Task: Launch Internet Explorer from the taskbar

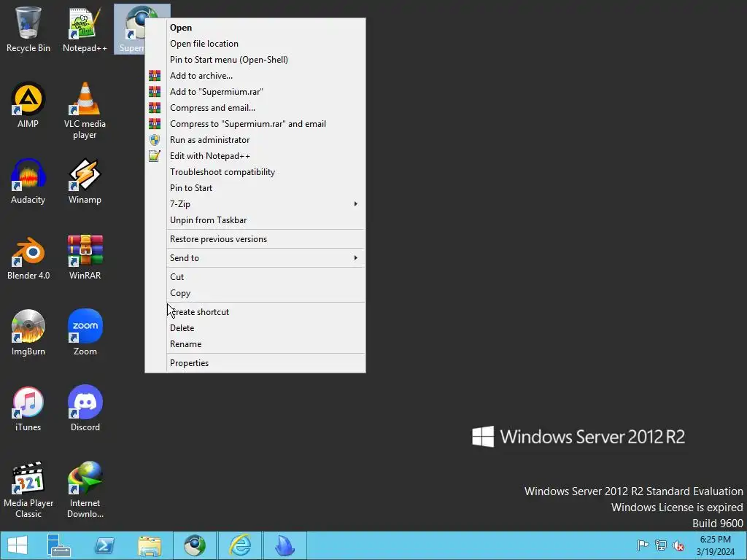Action: pyautogui.click(x=240, y=545)
